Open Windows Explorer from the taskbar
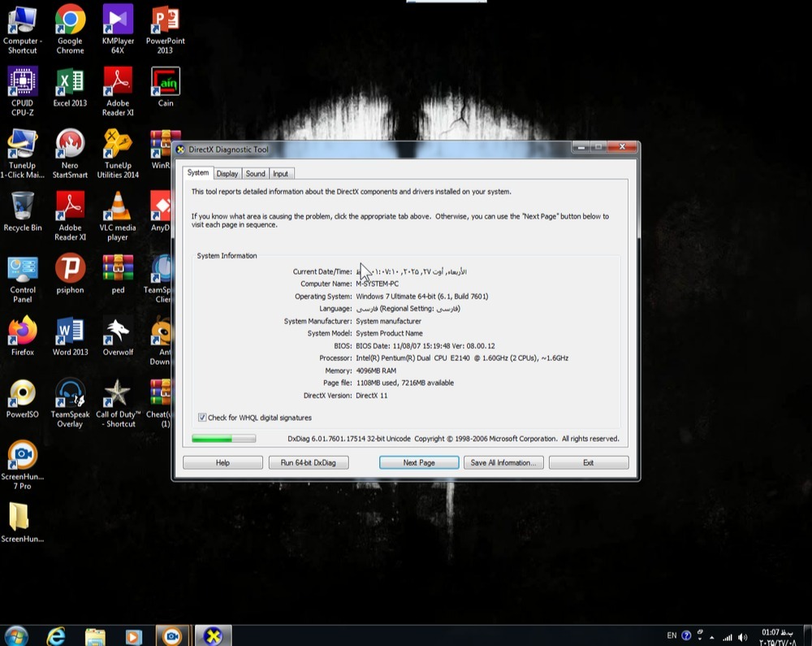Viewport: 812px width, 646px height. pos(95,636)
